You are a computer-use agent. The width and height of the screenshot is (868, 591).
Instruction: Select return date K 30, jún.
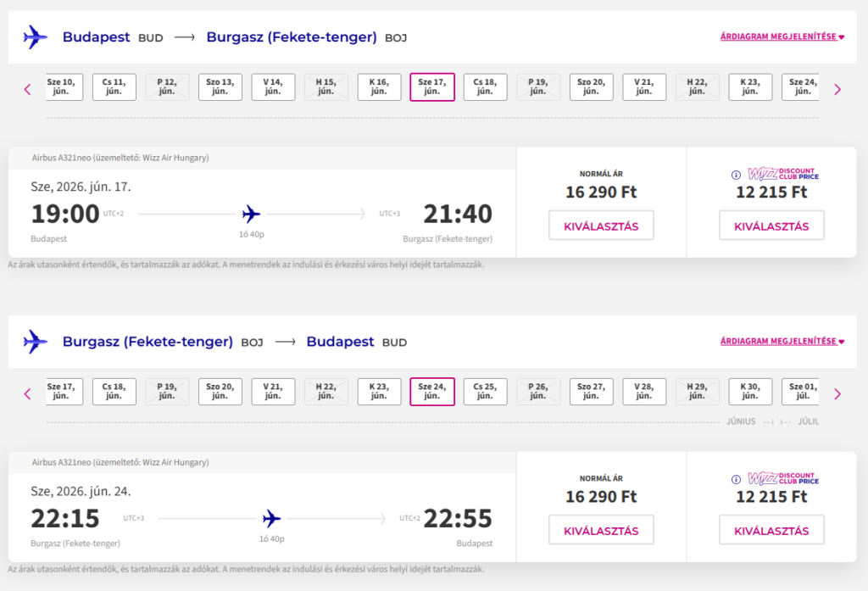coord(750,392)
